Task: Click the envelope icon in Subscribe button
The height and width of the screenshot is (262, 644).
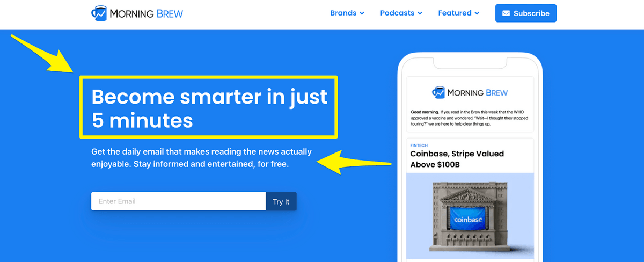Action: point(506,13)
